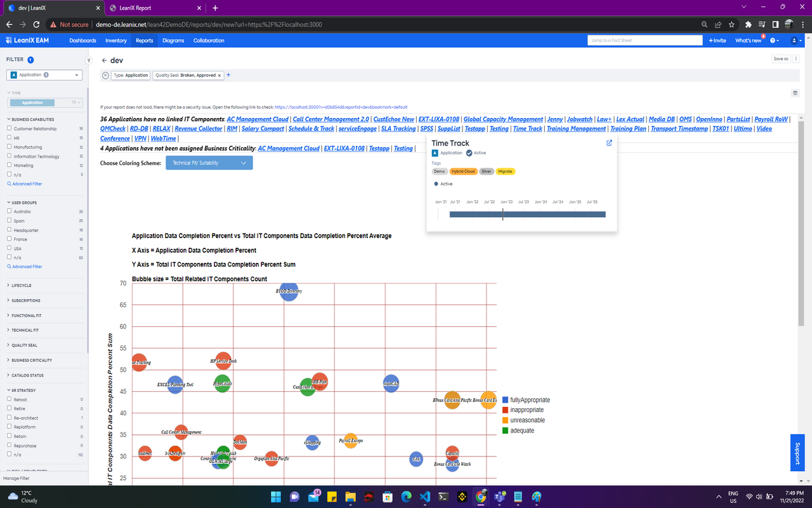Expand the Business Criticality filter section
The image size is (812, 508).
[x=30, y=360]
